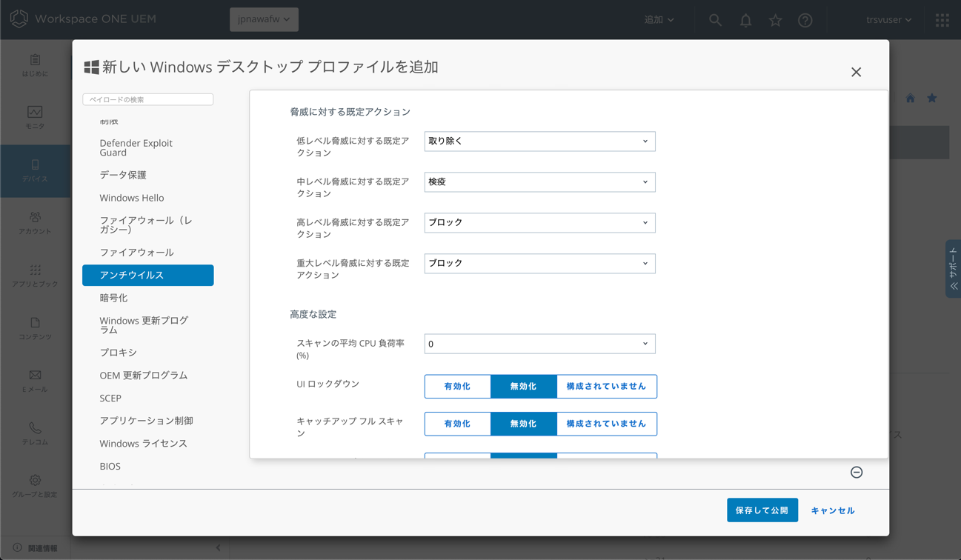Click the minus circle remove payload icon
The image size is (961, 560).
857,473
